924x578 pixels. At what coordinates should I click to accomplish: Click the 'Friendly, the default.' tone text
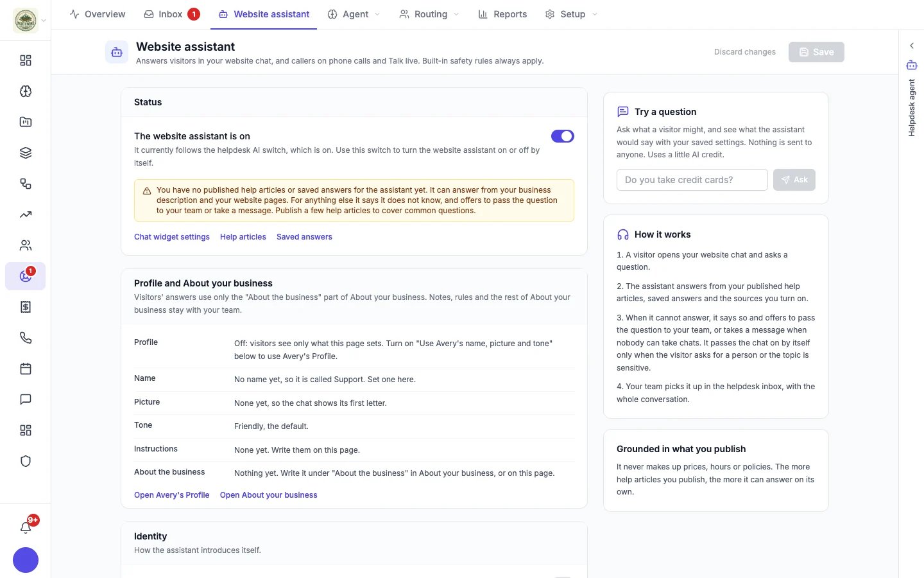271,426
